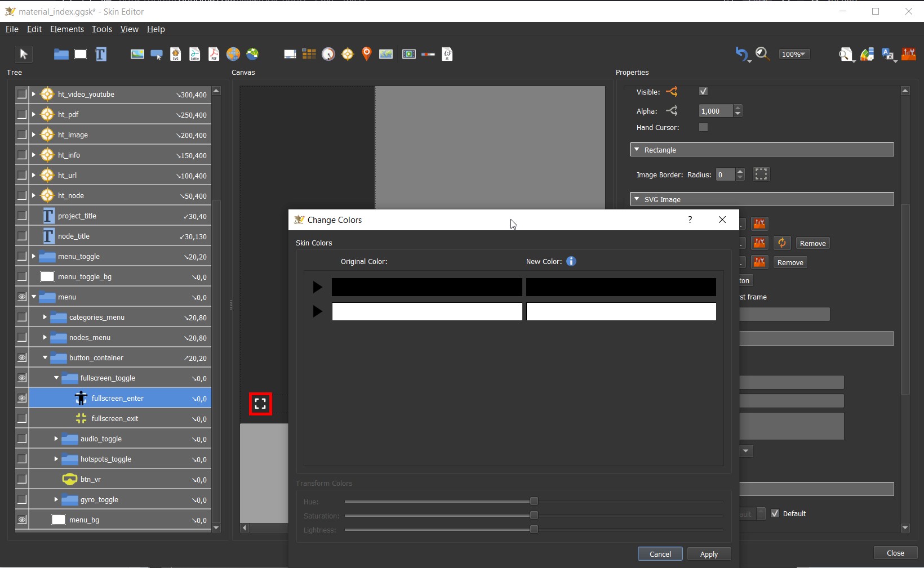Open the Edit menu

point(34,29)
